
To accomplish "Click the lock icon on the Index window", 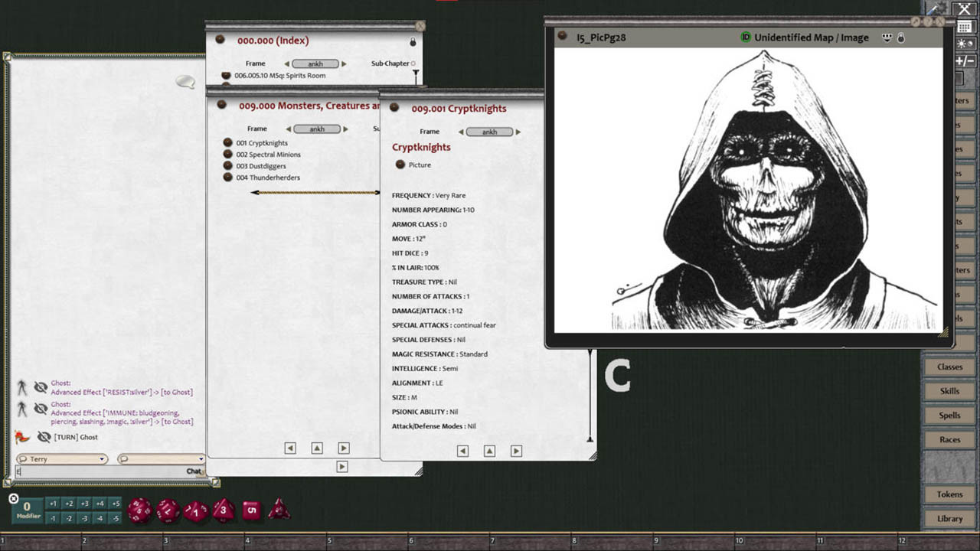I will click(x=411, y=41).
